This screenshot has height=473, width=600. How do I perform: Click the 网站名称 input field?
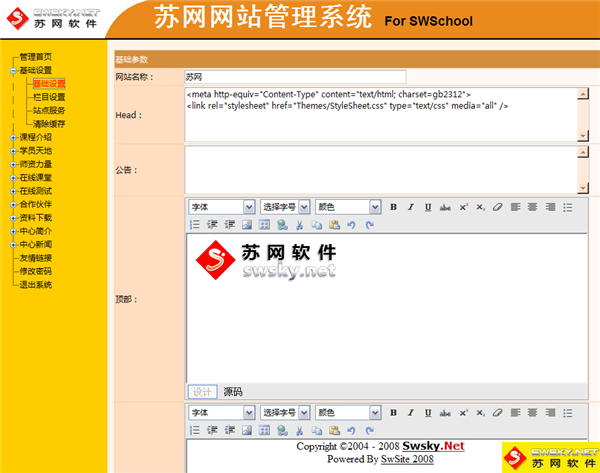click(x=295, y=77)
